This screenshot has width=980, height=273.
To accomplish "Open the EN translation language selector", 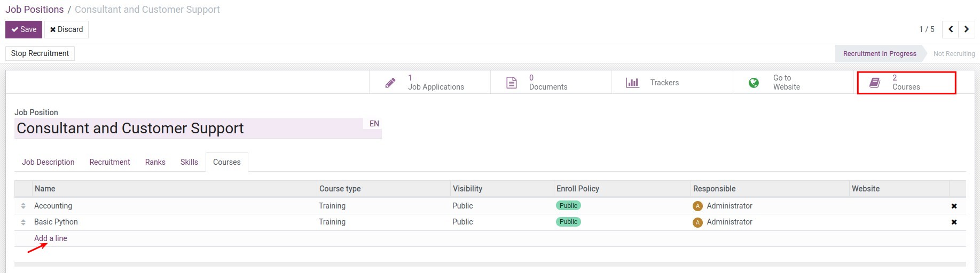I will (374, 124).
